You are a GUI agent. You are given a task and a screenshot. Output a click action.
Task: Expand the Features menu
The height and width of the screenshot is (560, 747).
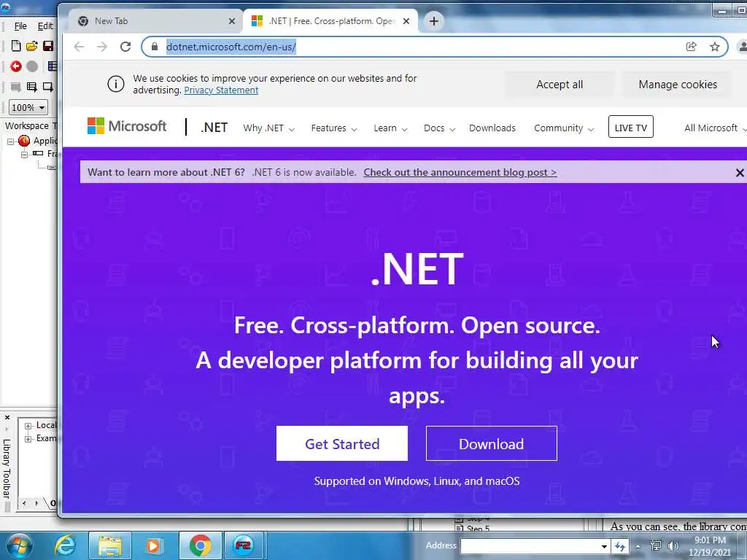334,128
